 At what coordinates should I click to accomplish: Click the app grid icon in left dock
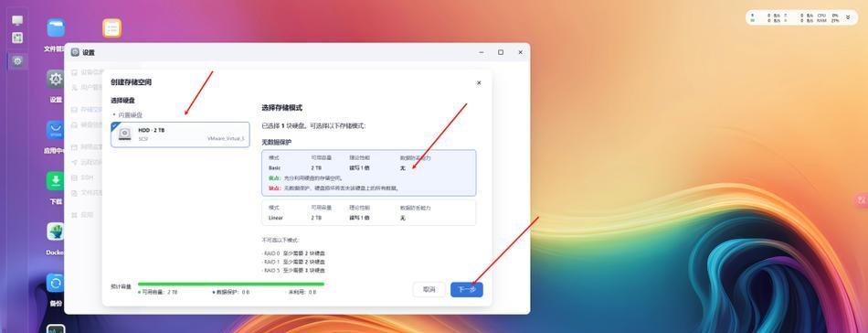coord(17,38)
